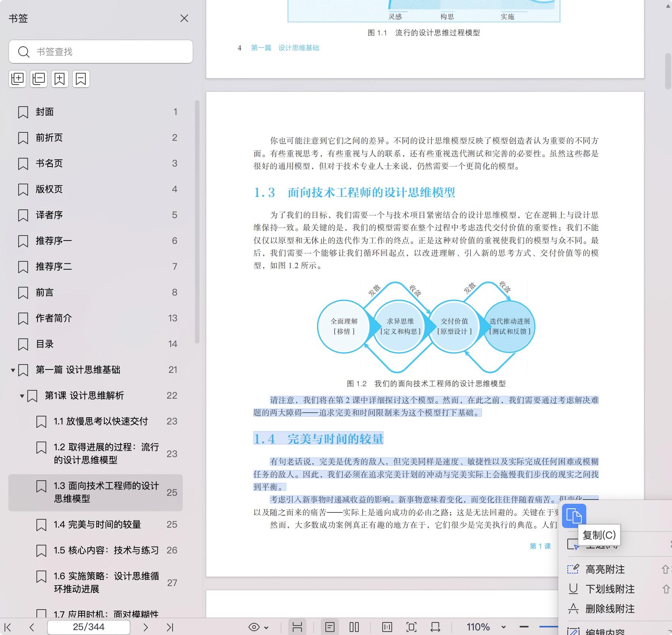Jump to the last page

170,627
